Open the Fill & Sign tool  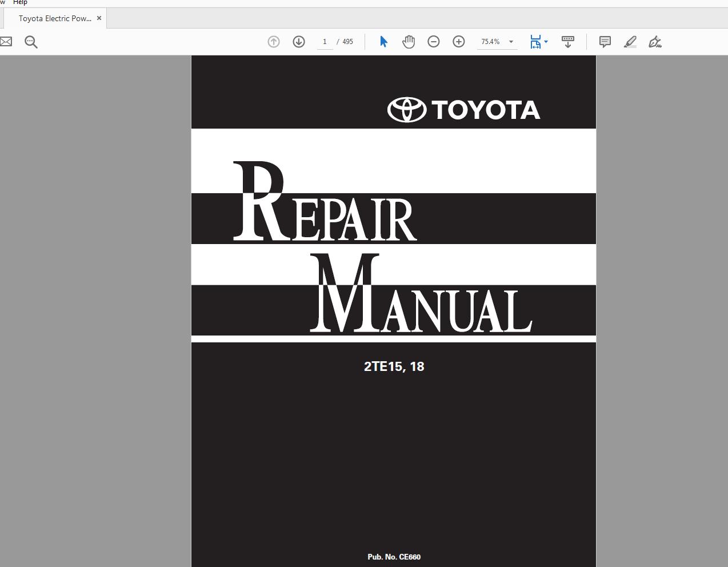point(655,41)
